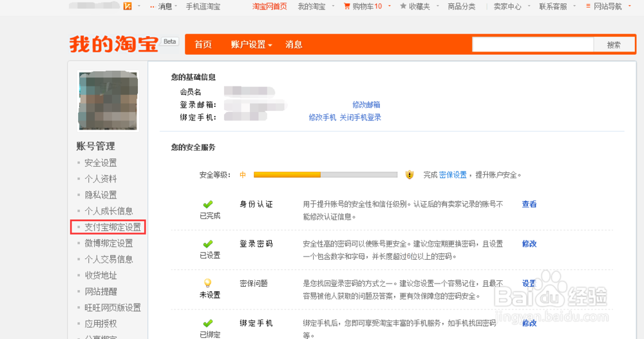
Task: Expand the 我的淘宝 dropdown arrow
Action: tap(333, 6)
